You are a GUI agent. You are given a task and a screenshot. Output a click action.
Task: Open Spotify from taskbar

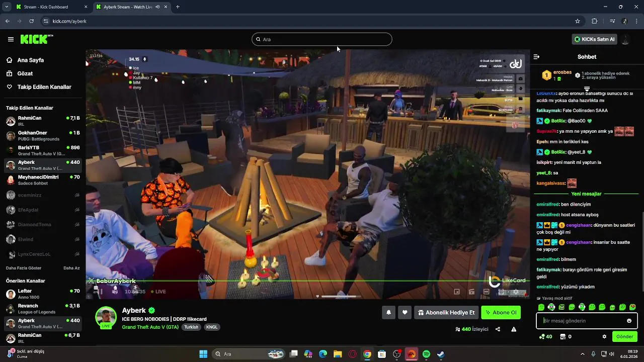click(426, 354)
